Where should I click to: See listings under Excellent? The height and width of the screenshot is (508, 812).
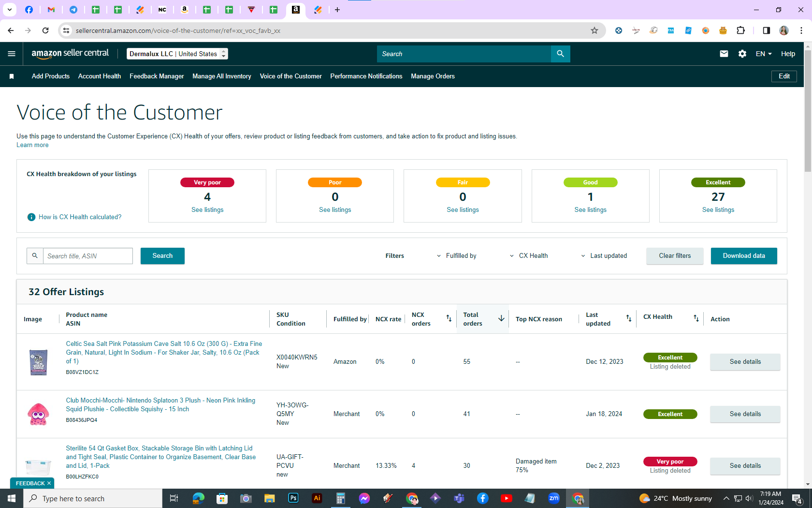(x=718, y=210)
